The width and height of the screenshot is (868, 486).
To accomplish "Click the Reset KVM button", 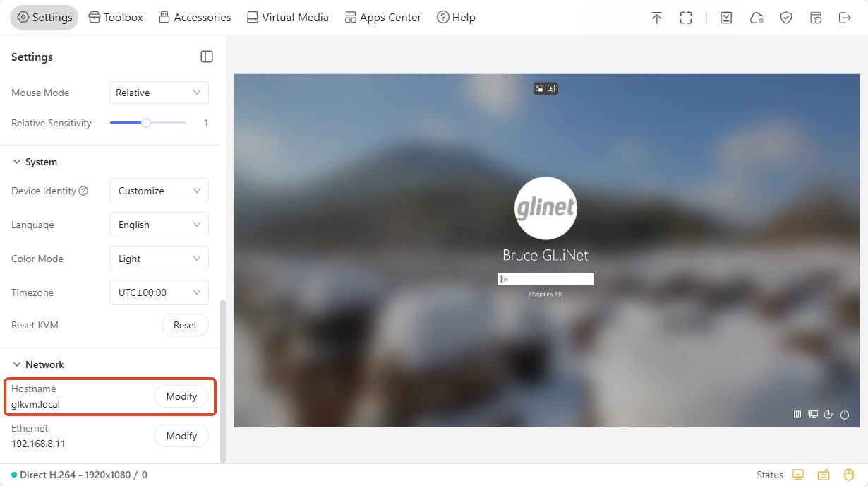I will pos(185,325).
